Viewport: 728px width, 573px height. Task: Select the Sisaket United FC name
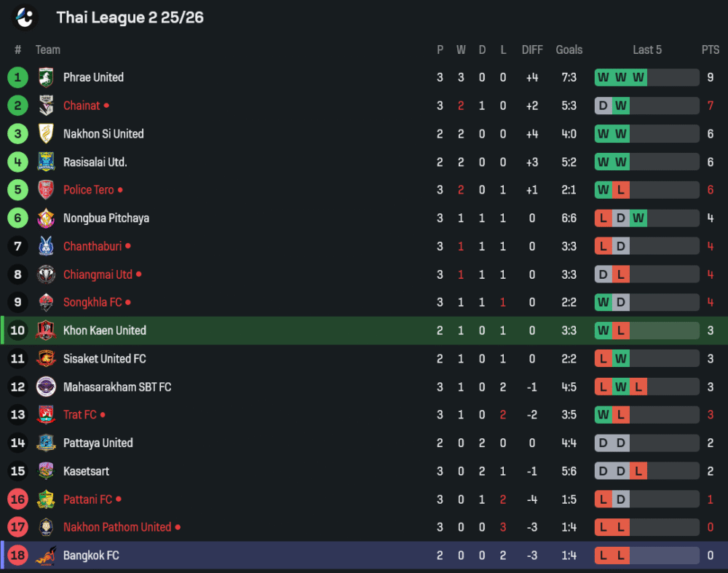(105, 358)
